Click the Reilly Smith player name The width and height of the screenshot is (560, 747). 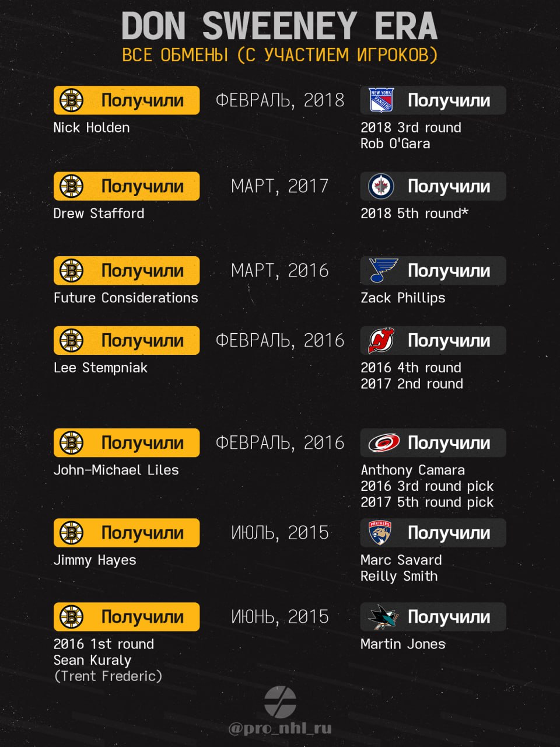(399, 576)
